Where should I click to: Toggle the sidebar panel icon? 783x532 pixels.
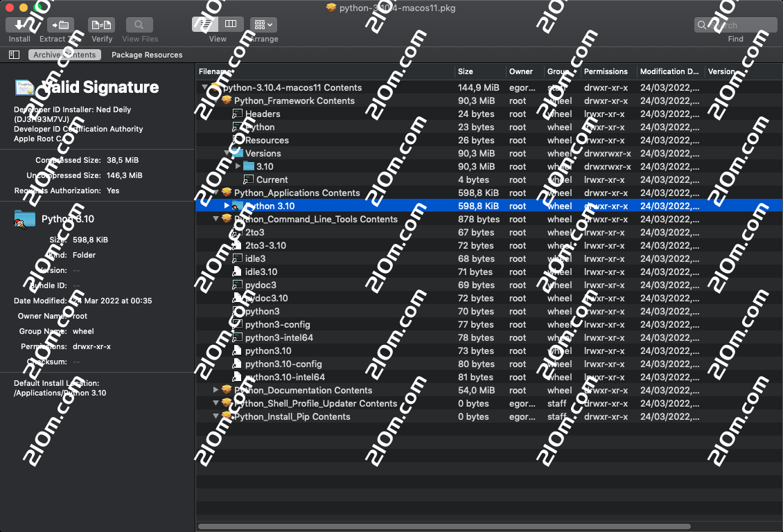[x=14, y=55]
